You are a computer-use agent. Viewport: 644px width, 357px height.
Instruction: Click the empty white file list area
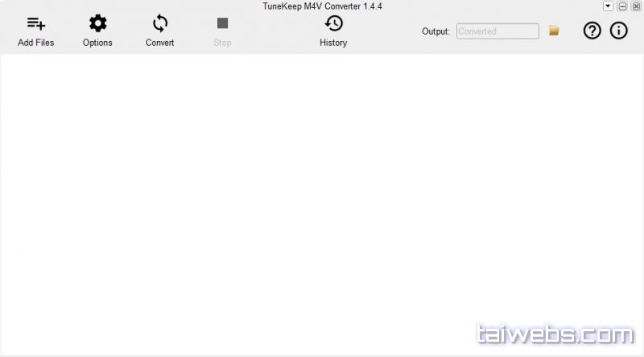coord(322,201)
